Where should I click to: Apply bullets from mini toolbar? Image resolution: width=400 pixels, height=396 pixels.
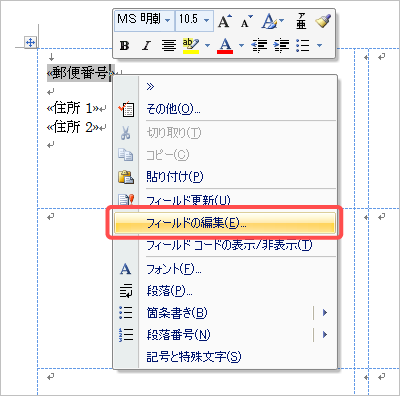click(x=303, y=45)
